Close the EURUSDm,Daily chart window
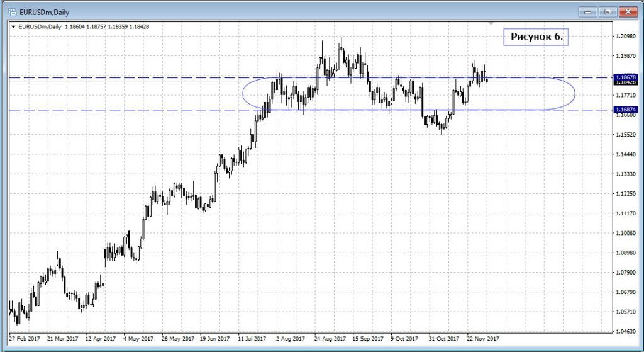The image size is (644, 352). (x=628, y=11)
